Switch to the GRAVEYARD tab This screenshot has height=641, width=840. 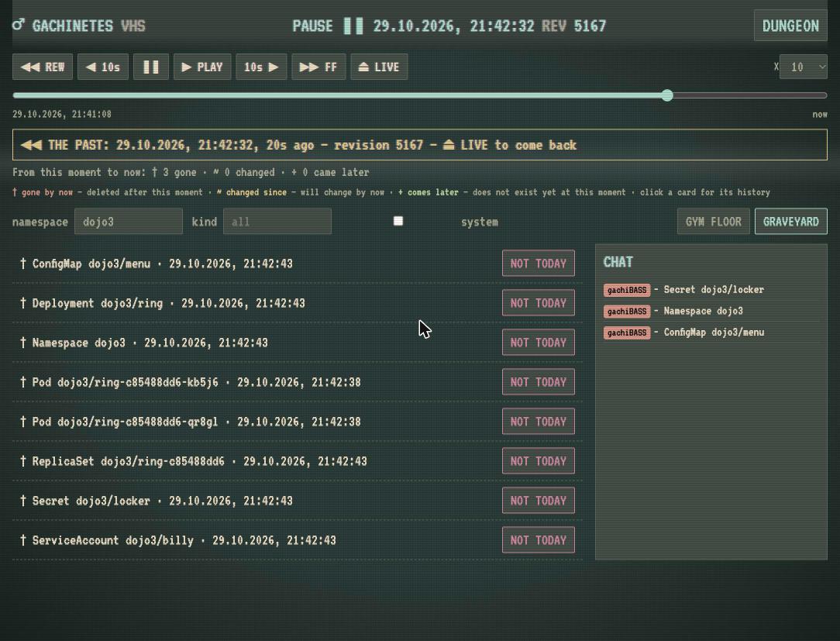[791, 222]
